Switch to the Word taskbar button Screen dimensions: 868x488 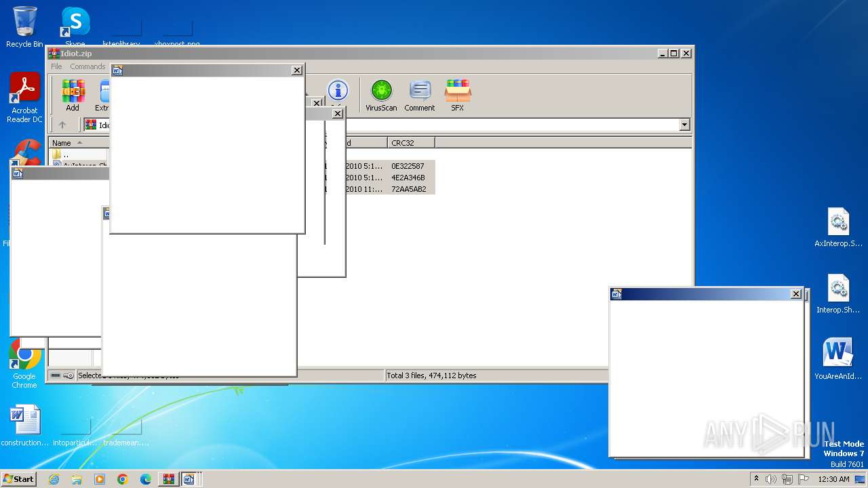coord(189,479)
